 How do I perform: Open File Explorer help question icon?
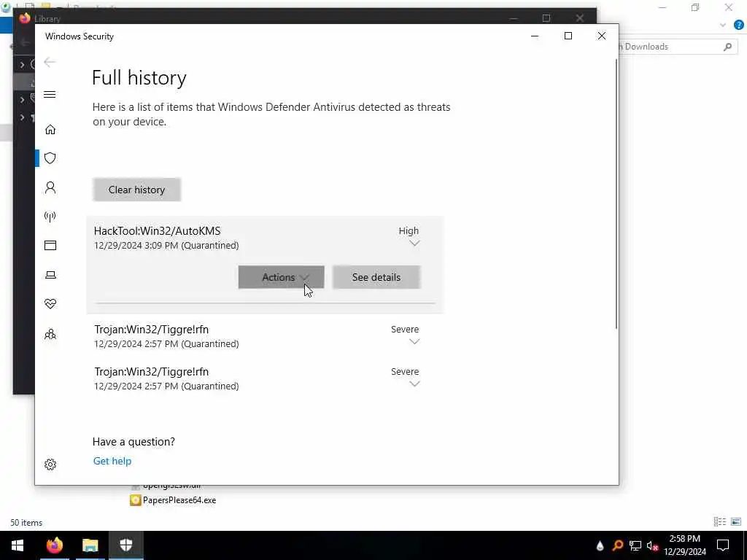coord(739,26)
